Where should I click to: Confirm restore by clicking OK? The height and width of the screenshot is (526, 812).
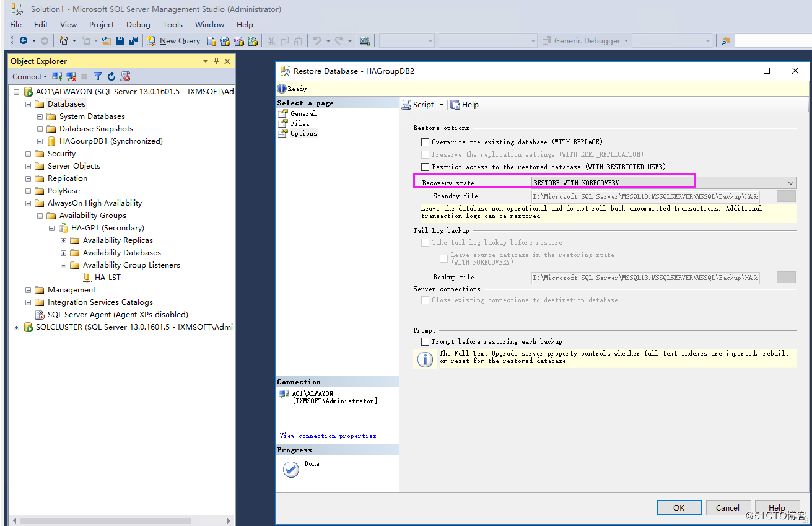click(x=679, y=507)
